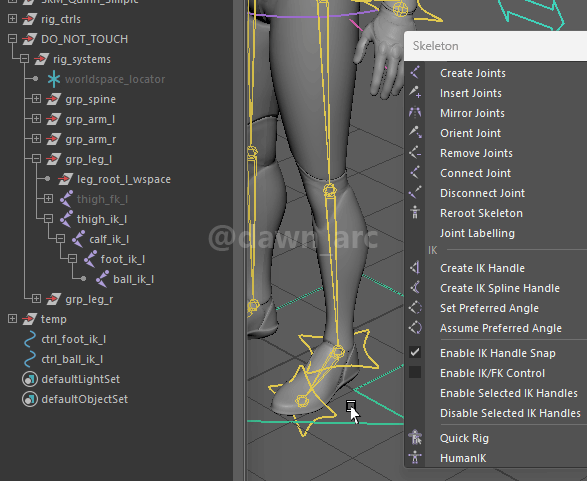
Task: Click the Create IK Handle icon
Action: point(415,268)
